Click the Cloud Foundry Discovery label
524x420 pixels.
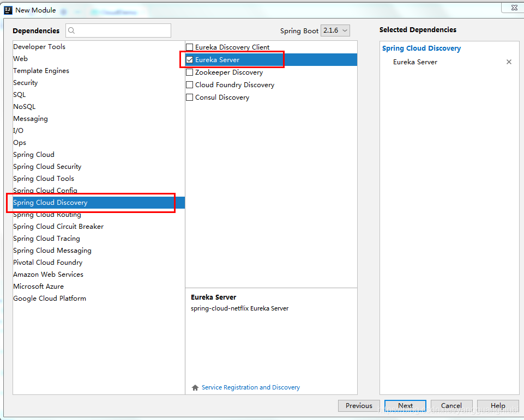click(x=234, y=85)
